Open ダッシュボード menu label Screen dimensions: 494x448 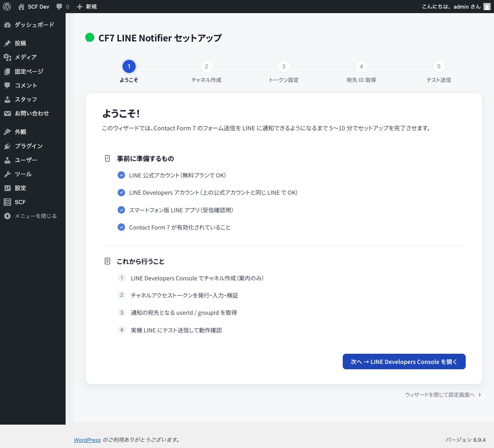click(x=34, y=25)
